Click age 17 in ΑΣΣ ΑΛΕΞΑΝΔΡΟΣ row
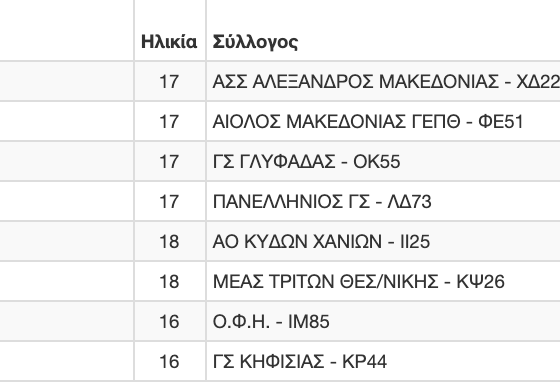This screenshot has height=386, width=560. coord(169,81)
